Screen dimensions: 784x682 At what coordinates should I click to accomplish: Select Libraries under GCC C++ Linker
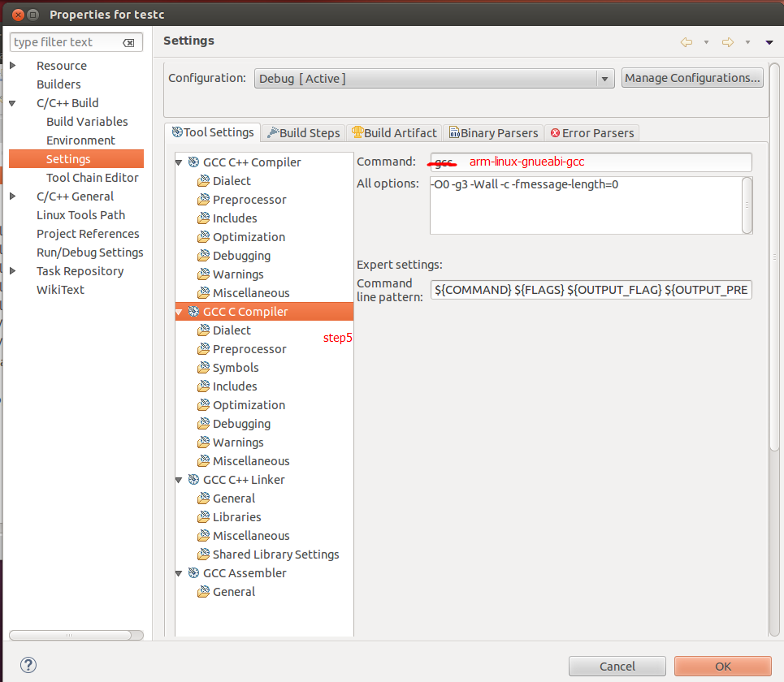coord(237,517)
